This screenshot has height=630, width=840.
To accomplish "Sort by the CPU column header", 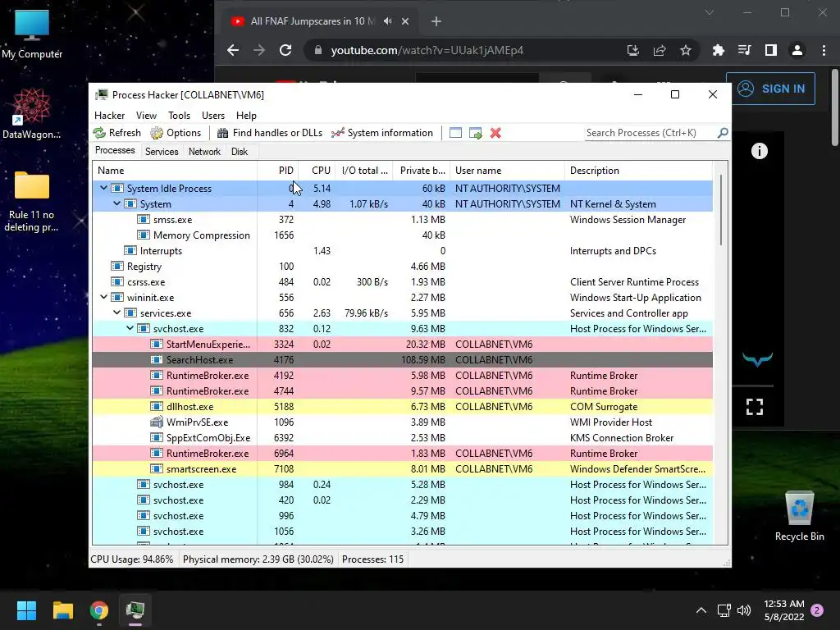I will [x=317, y=171].
